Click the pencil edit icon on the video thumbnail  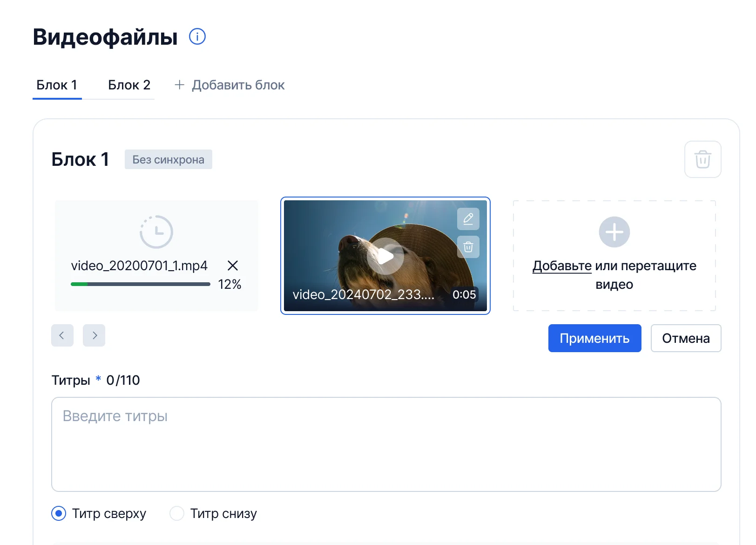tap(468, 219)
